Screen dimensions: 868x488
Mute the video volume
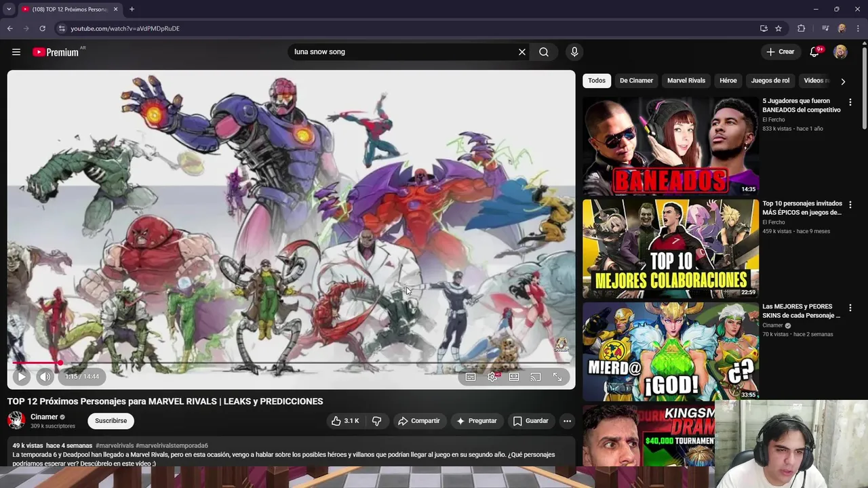point(45,377)
